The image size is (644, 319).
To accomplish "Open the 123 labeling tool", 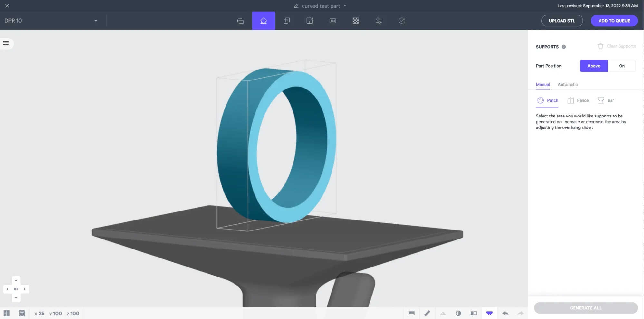I will (333, 21).
